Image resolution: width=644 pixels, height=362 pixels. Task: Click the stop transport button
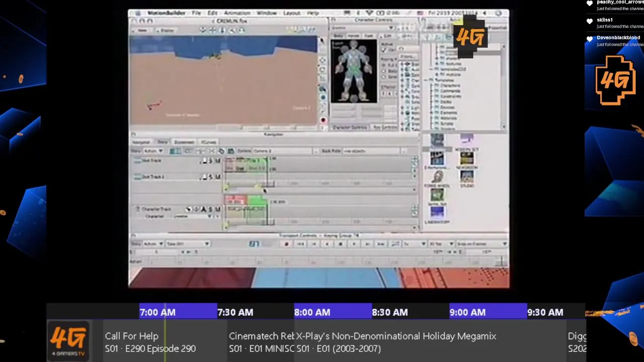point(340,244)
